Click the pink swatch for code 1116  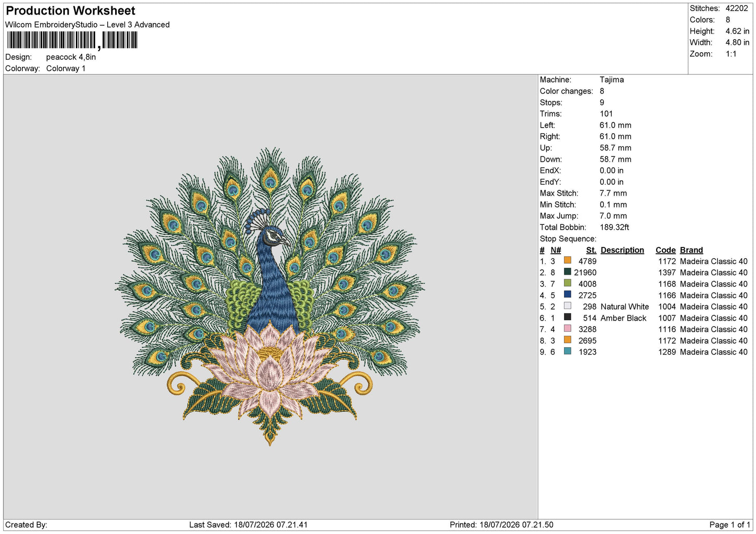coord(568,328)
